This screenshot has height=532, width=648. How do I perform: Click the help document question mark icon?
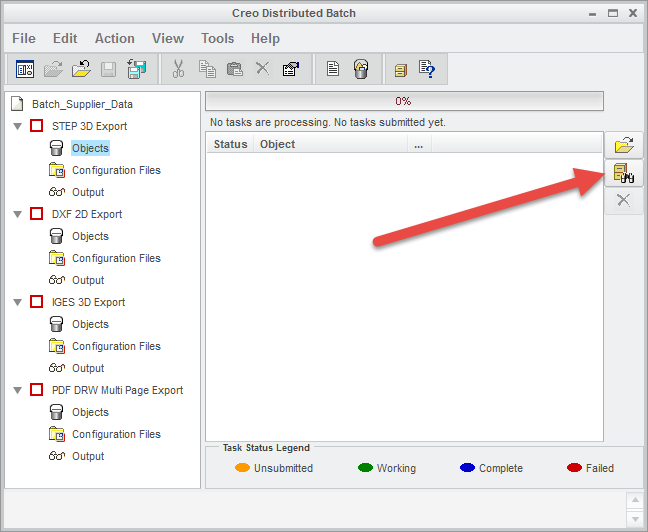point(427,69)
